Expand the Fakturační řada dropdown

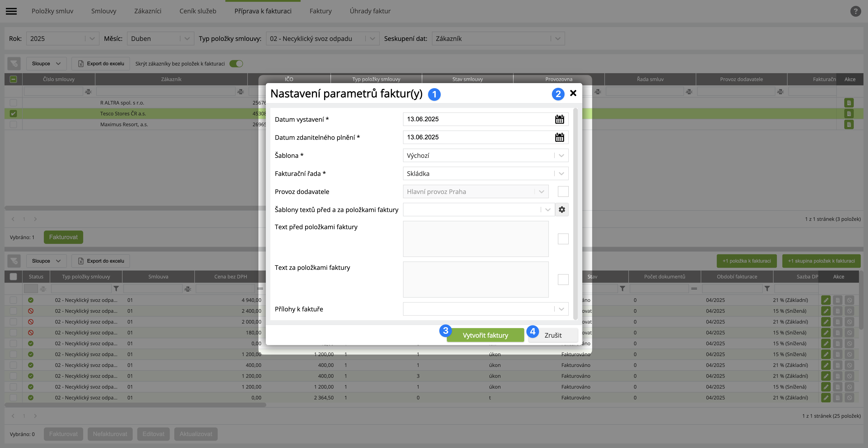[x=561, y=174]
